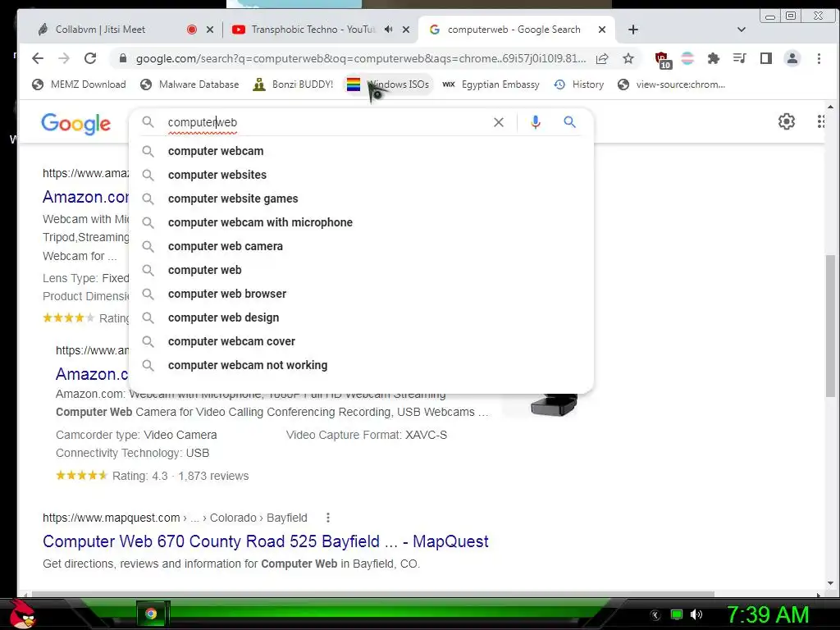Viewport: 840px width, 630px height.
Task: Open the top Amazon.com result title
Action: (85, 197)
